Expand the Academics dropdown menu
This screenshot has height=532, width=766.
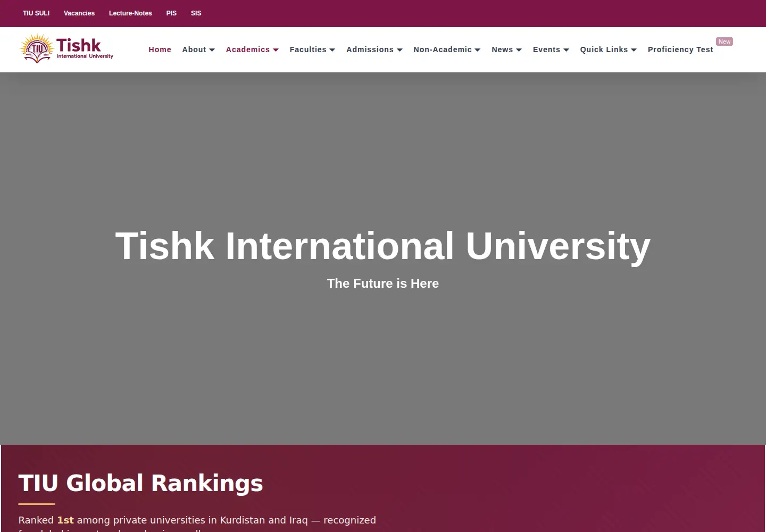point(252,49)
